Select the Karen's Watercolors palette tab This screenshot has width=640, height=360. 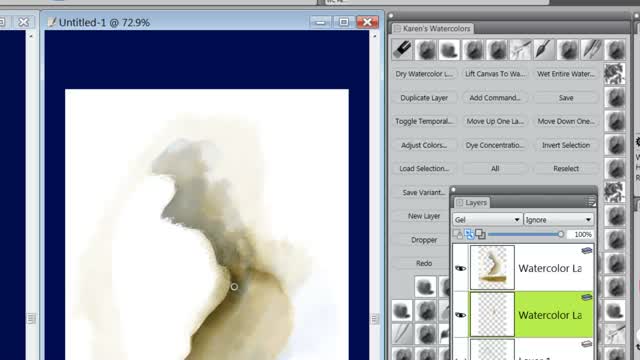tap(432, 29)
